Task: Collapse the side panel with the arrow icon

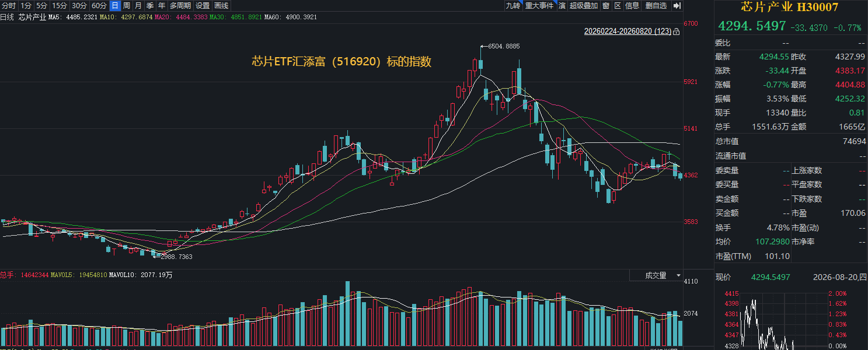Action: pyautogui.click(x=677, y=5)
